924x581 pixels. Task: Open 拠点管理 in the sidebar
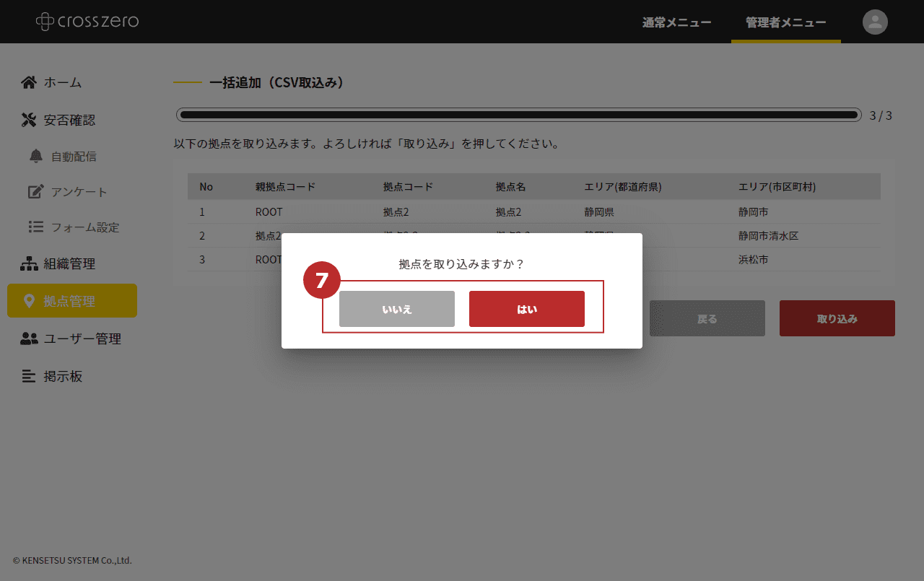click(72, 301)
